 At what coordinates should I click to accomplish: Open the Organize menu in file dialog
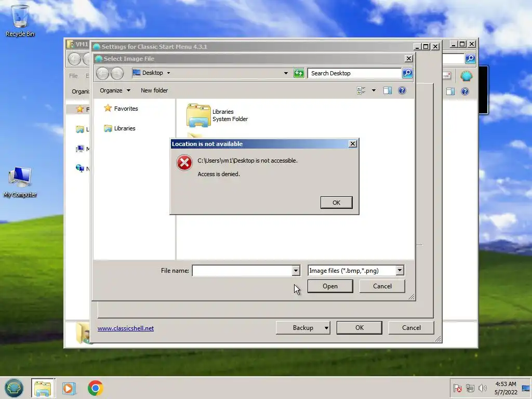[115, 90]
